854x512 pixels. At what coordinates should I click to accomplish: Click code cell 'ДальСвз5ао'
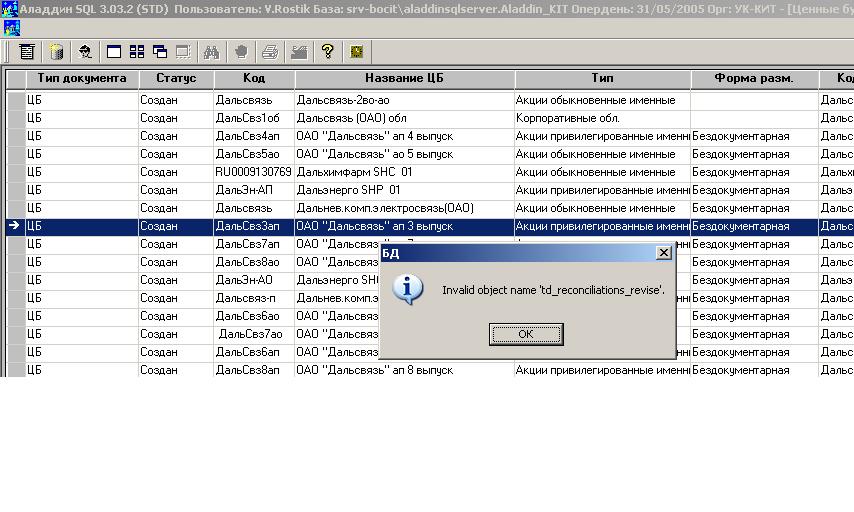click(254, 154)
